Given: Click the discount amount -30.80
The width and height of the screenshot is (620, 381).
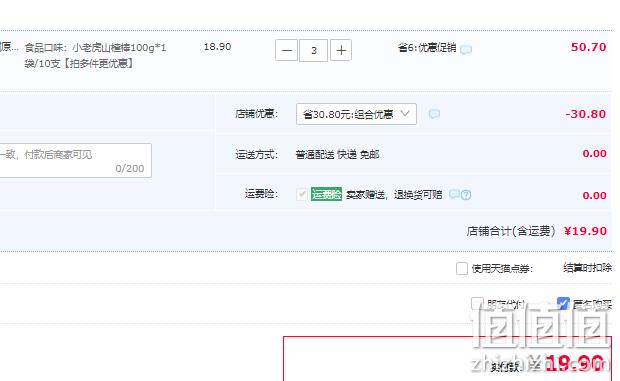Looking at the screenshot, I should [586, 114].
